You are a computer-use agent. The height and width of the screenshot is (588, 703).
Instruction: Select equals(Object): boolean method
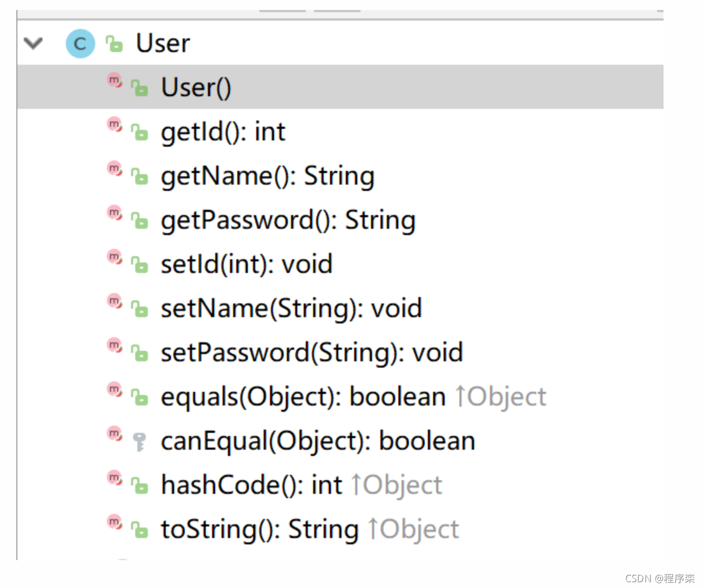tap(303, 397)
